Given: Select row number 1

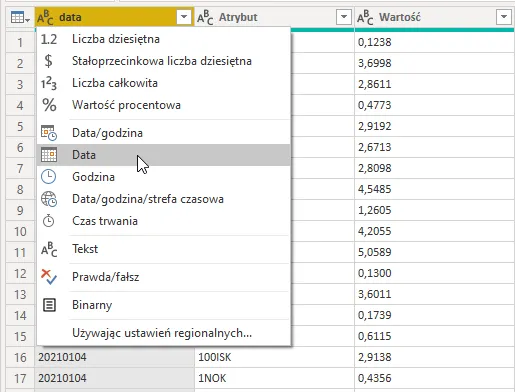Looking at the screenshot, I should tap(20, 42).
